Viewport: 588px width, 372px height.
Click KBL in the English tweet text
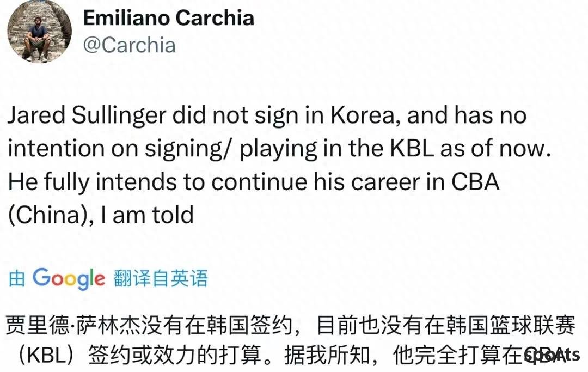pyautogui.click(x=412, y=148)
